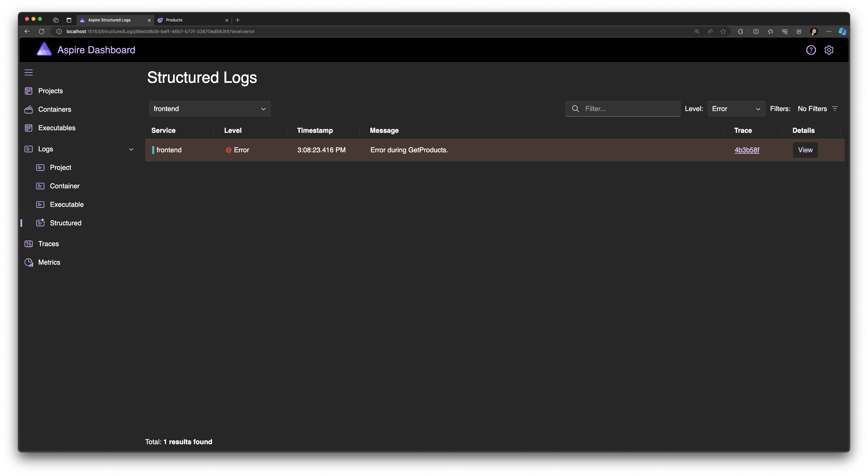Click the Project logs icon
Screen dimensions: 868x476
(40, 168)
